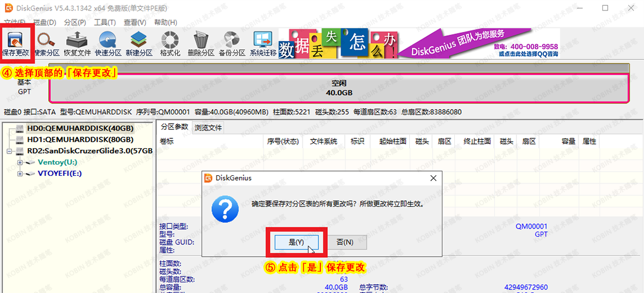Select HD1:QEMUHARDDISK(80GB) in disk tree
The image size is (644, 293).
pos(80,139)
